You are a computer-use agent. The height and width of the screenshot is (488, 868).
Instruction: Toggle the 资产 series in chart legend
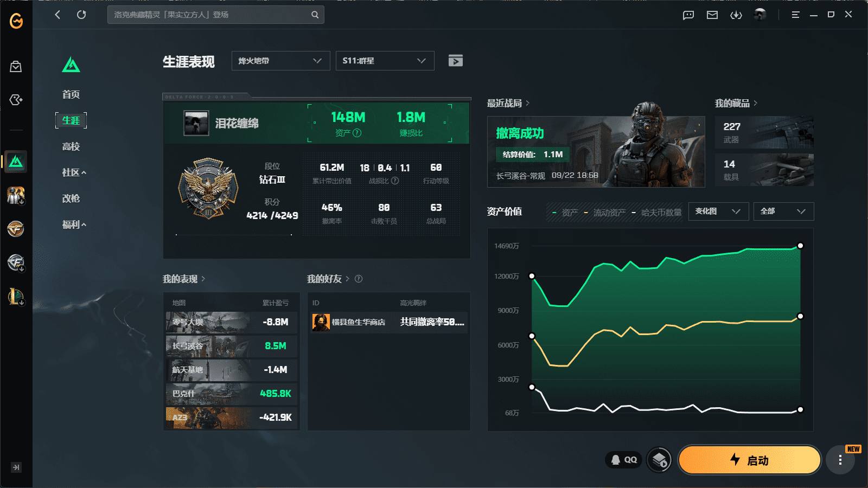(x=565, y=213)
